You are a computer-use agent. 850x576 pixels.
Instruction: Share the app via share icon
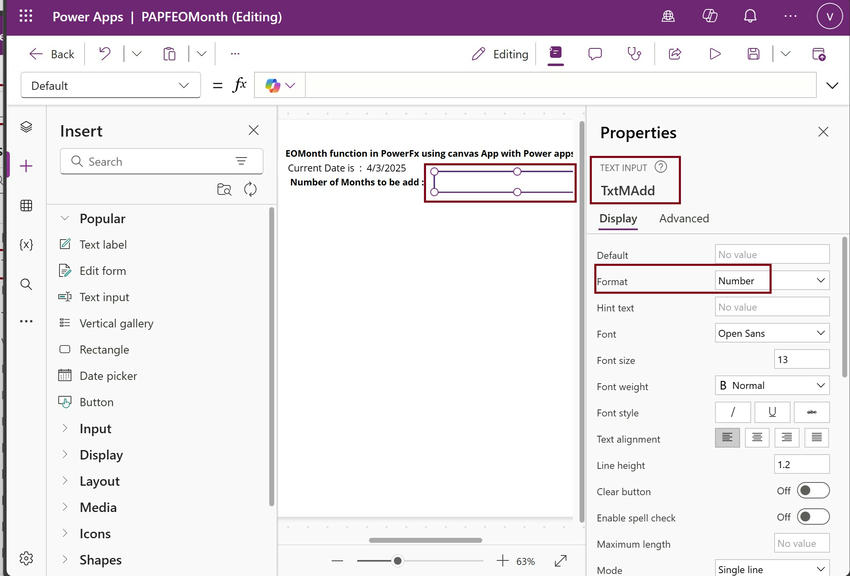[675, 54]
